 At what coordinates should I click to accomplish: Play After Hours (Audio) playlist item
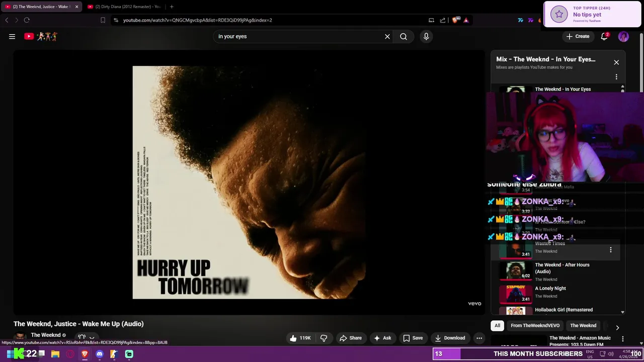point(556,271)
